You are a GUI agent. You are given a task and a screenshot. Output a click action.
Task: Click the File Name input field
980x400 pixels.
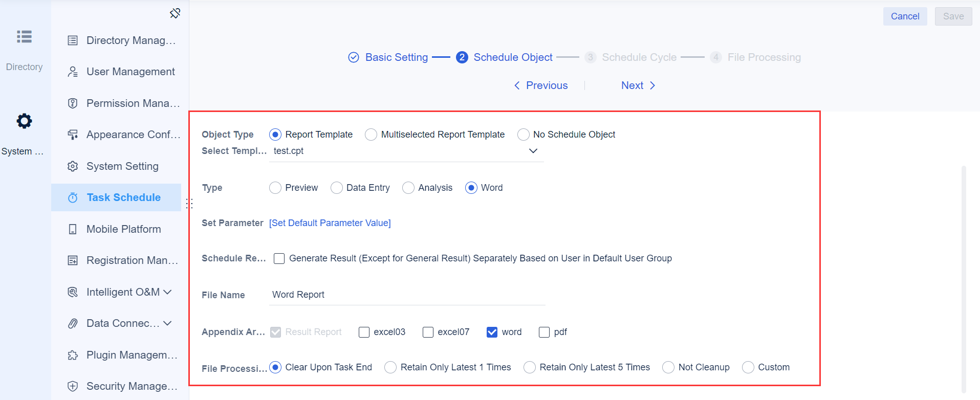pyautogui.click(x=407, y=295)
